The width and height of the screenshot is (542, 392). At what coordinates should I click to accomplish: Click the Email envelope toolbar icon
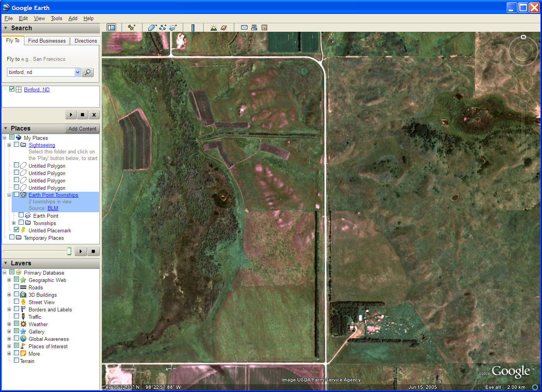click(244, 28)
